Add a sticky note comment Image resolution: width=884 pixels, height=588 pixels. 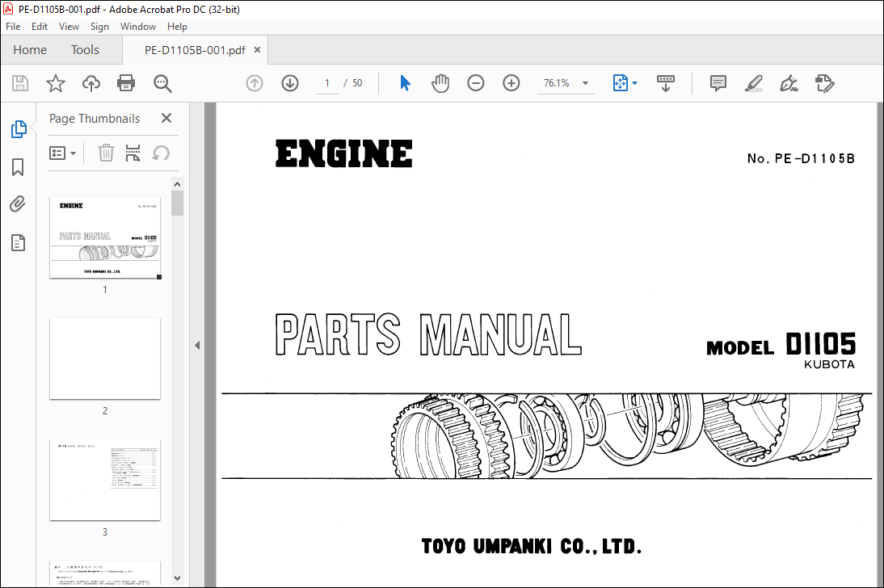(718, 83)
